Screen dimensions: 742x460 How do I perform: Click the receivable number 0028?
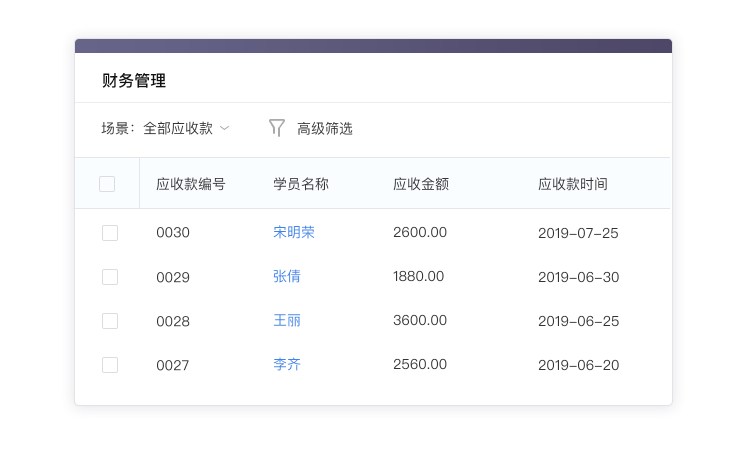tap(173, 321)
